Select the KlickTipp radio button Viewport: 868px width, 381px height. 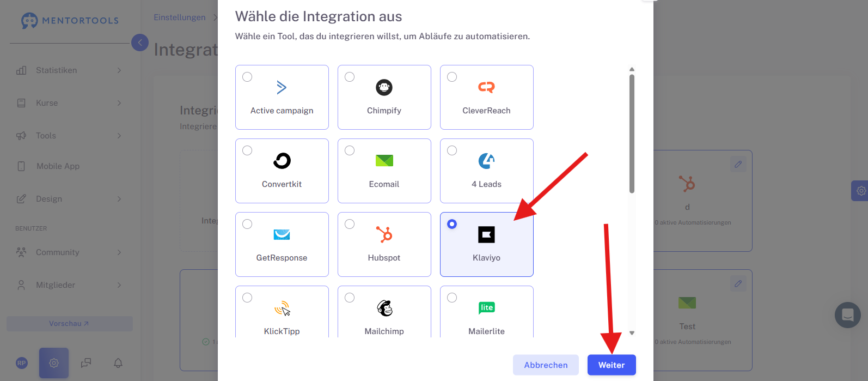(247, 298)
